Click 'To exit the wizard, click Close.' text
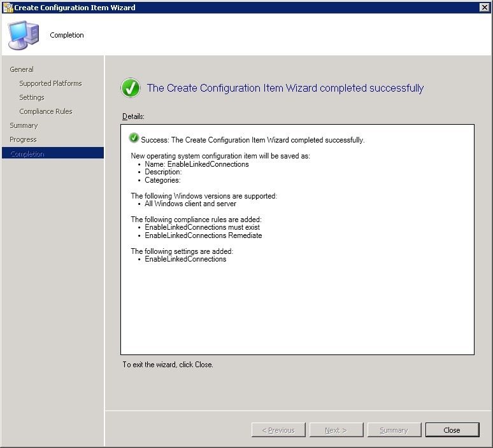This screenshot has width=493, height=448. pos(168,365)
